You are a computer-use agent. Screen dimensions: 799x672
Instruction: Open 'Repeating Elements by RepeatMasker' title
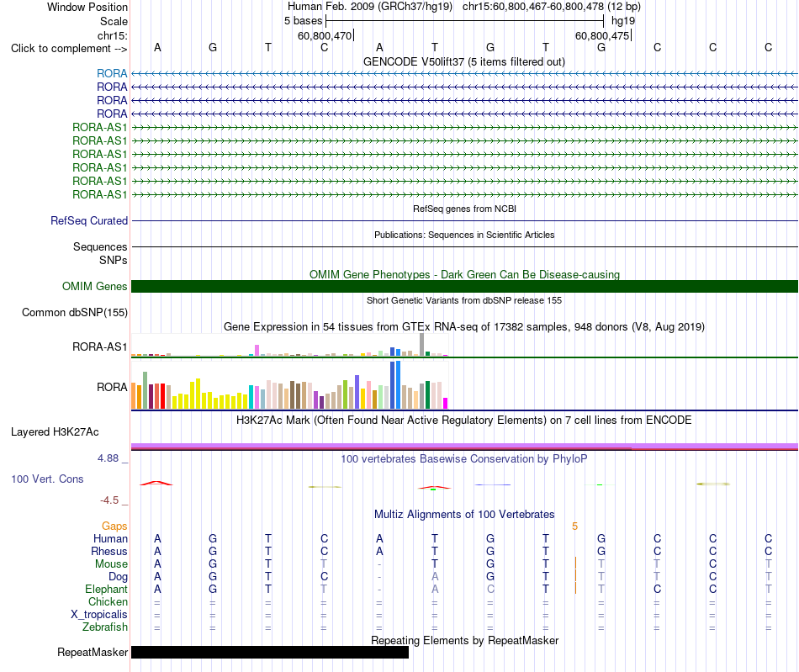point(464,640)
